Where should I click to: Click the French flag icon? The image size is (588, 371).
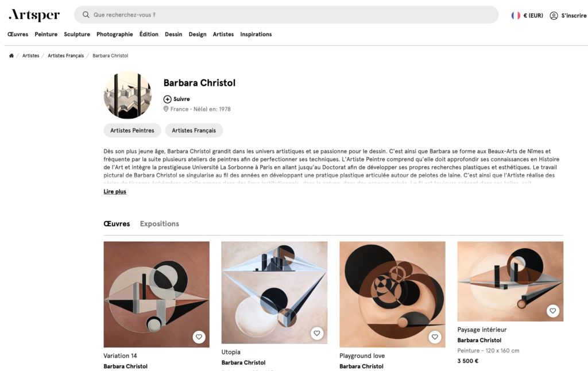point(516,16)
